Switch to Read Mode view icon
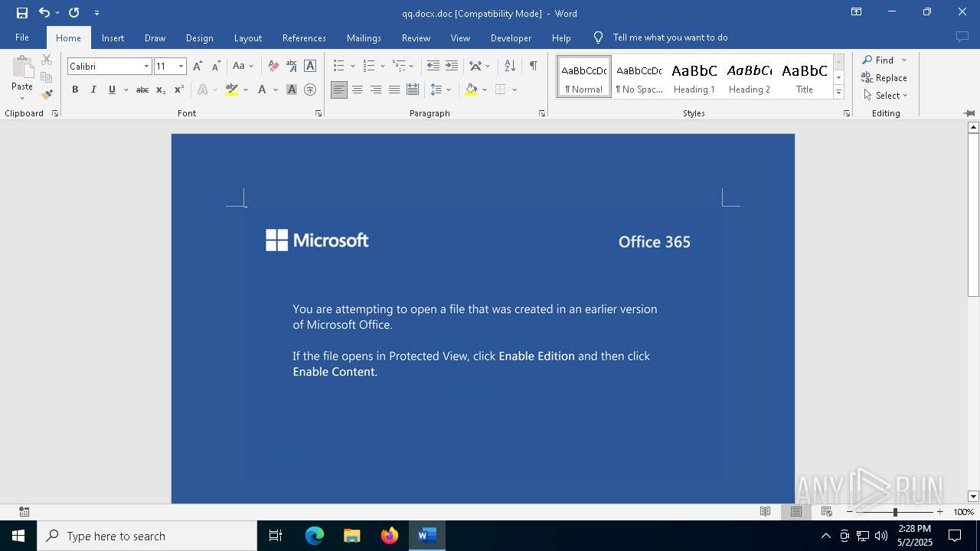This screenshot has height=551, width=980. point(765,512)
